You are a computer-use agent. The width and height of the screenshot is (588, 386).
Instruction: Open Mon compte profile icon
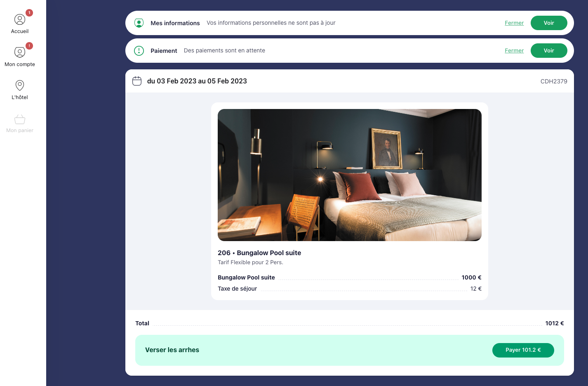[20, 52]
